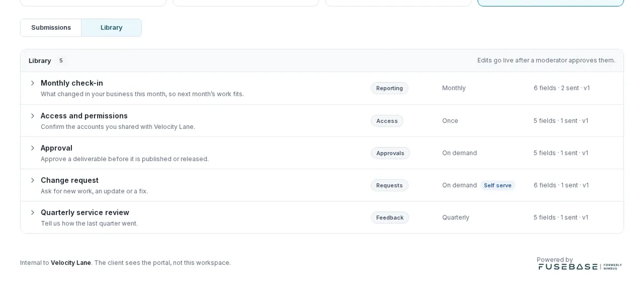Image resolution: width=644 pixels, height=282 pixels.
Task: Open Access and permissions form title
Action: 84,115
